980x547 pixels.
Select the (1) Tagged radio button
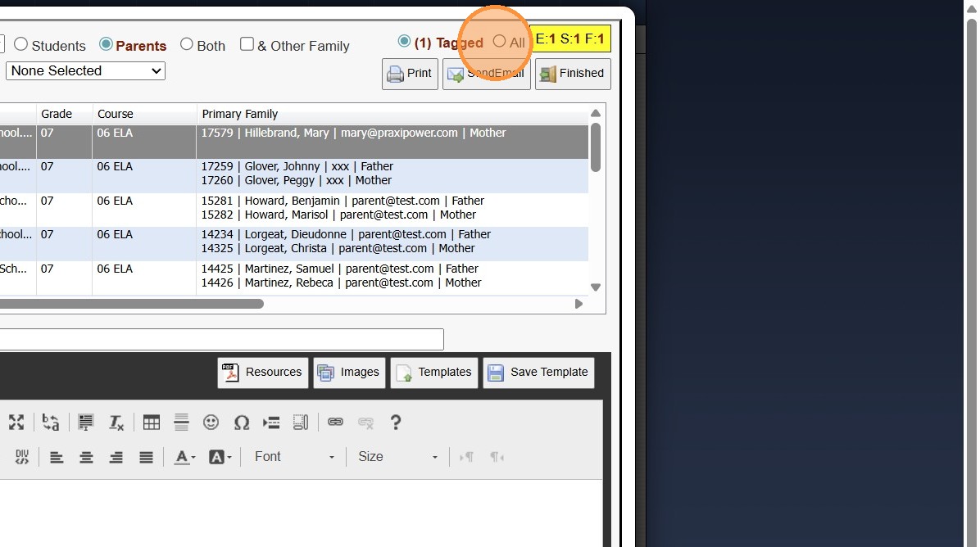(405, 41)
